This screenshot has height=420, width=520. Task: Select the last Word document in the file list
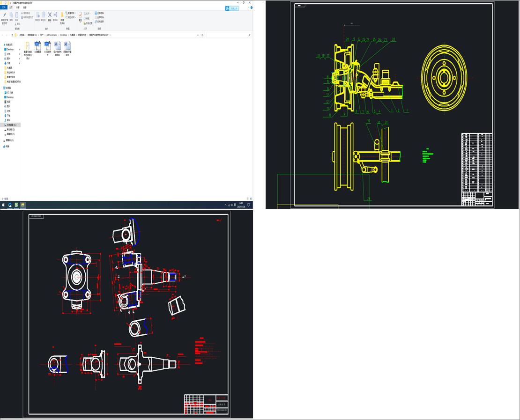(x=67, y=48)
